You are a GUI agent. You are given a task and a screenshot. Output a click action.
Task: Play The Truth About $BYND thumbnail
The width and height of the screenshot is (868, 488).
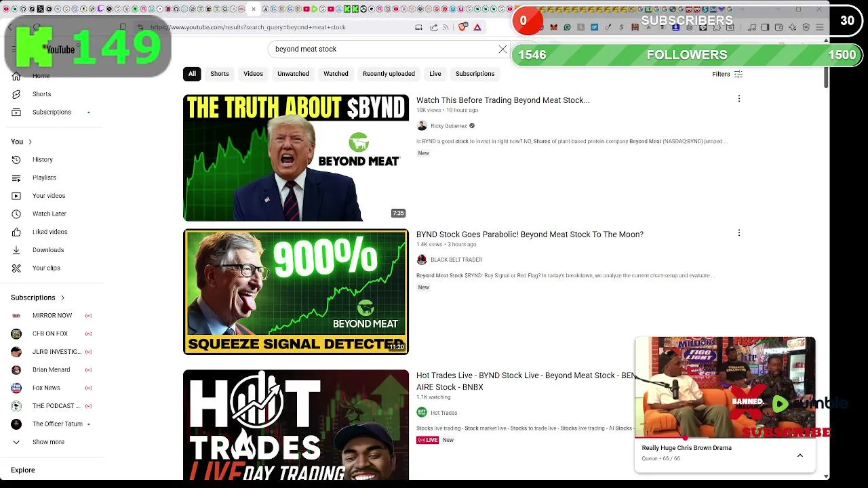click(296, 158)
